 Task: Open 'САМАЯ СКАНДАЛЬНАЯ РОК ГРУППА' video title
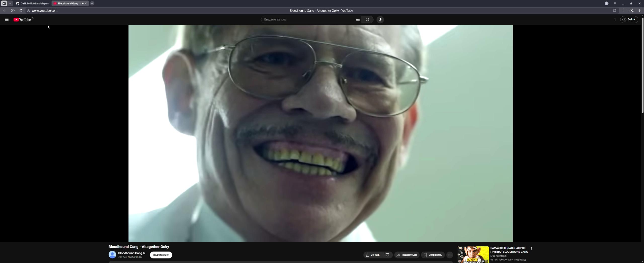[x=509, y=250]
